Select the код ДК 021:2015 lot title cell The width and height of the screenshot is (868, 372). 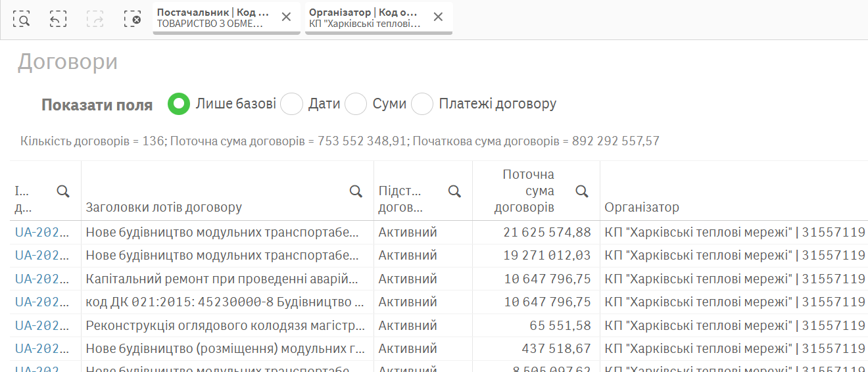click(x=227, y=302)
